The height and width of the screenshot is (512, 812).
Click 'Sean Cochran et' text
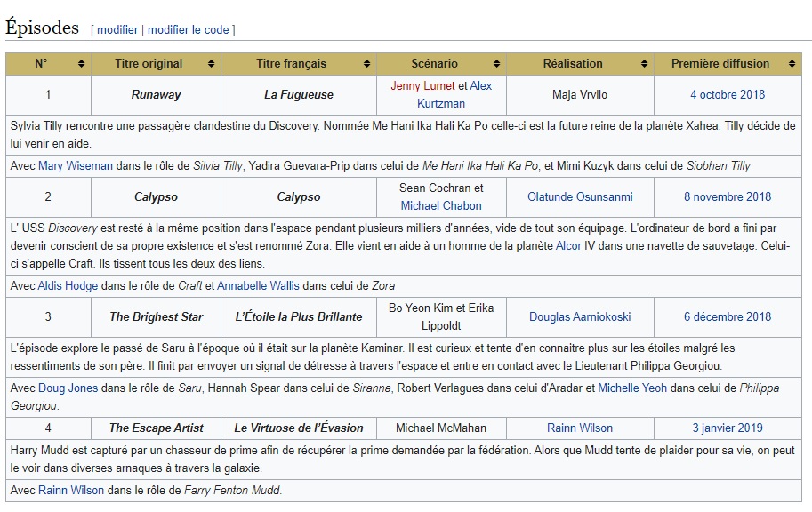coord(441,188)
